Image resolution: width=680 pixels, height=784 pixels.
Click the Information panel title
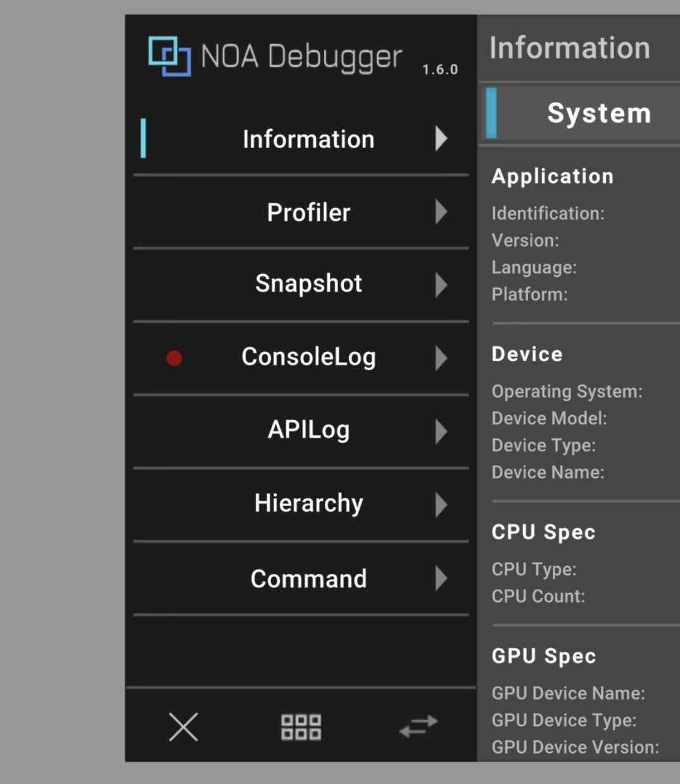click(x=570, y=48)
